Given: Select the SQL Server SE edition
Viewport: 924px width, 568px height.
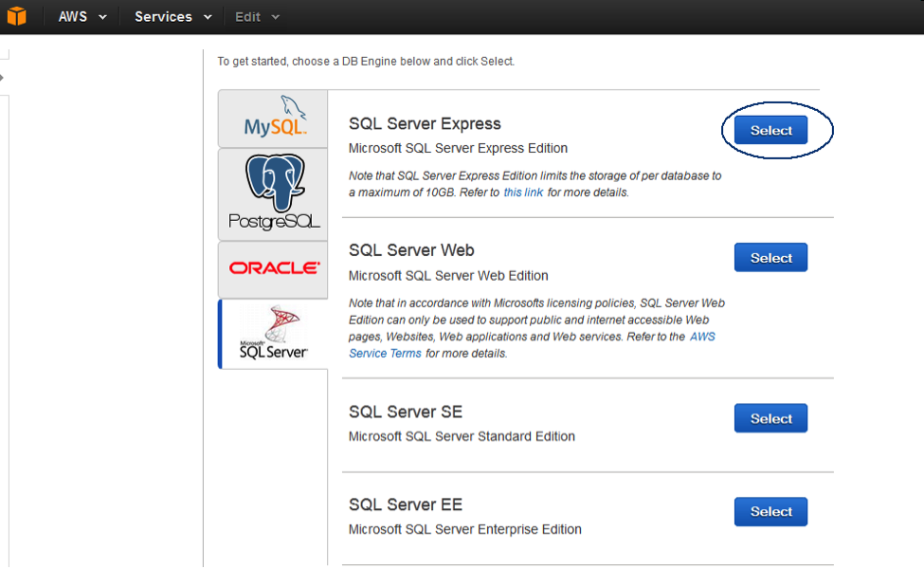Looking at the screenshot, I should (770, 418).
